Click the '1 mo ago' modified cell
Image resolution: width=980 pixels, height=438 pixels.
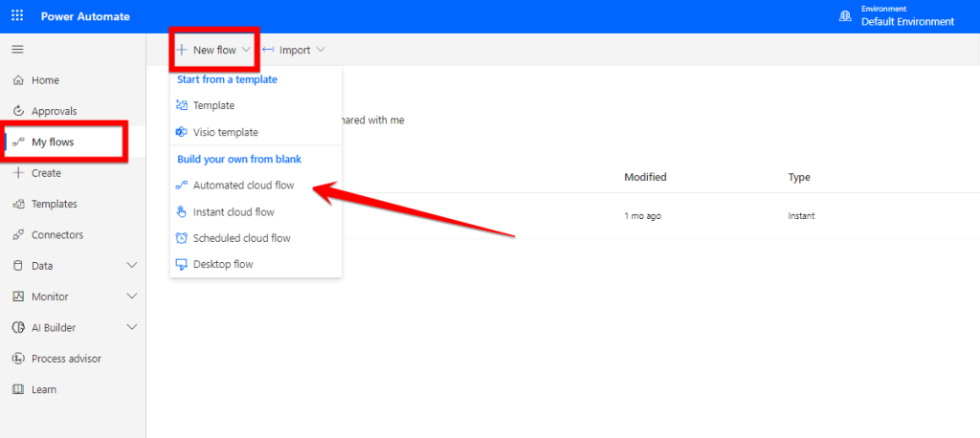(x=642, y=216)
